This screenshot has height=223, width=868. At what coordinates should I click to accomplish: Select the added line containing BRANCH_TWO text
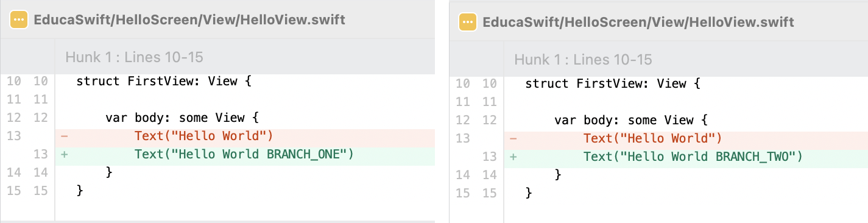click(x=686, y=157)
